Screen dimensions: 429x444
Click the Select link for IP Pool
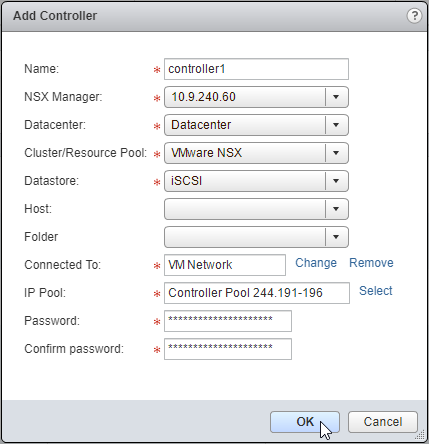click(376, 291)
